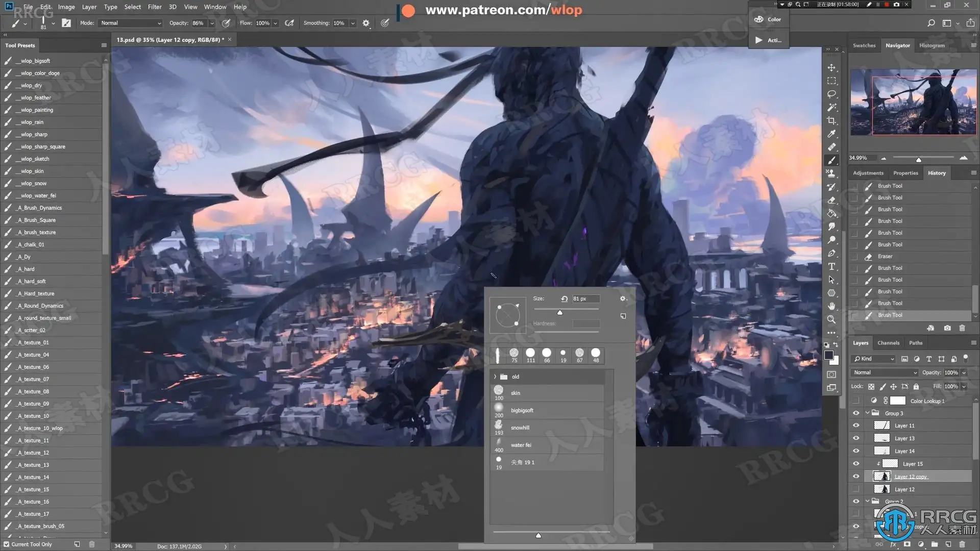Viewport: 980px width, 551px height.
Task: Select the Move tool
Action: click(831, 68)
